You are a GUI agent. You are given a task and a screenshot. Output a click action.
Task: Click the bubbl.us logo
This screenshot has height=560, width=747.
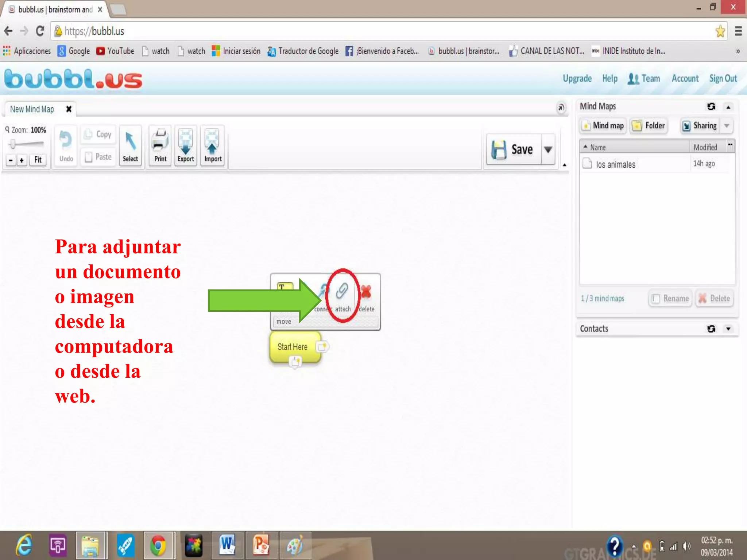pyautogui.click(x=73, y=79)
